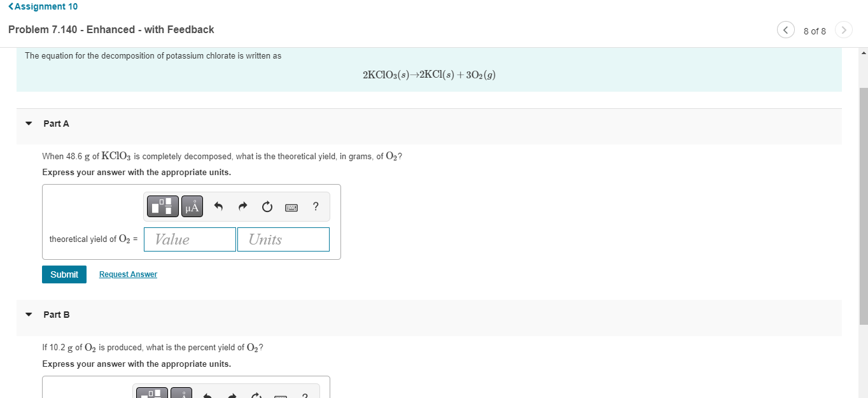This screenshot has height=398, width=868.
Task: Select the µÅ units template icon
Action: [192, 206]
